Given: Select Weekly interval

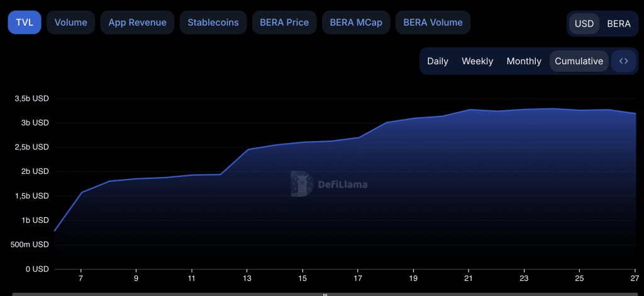Looking at the screenshot, I should coord(477,61).
